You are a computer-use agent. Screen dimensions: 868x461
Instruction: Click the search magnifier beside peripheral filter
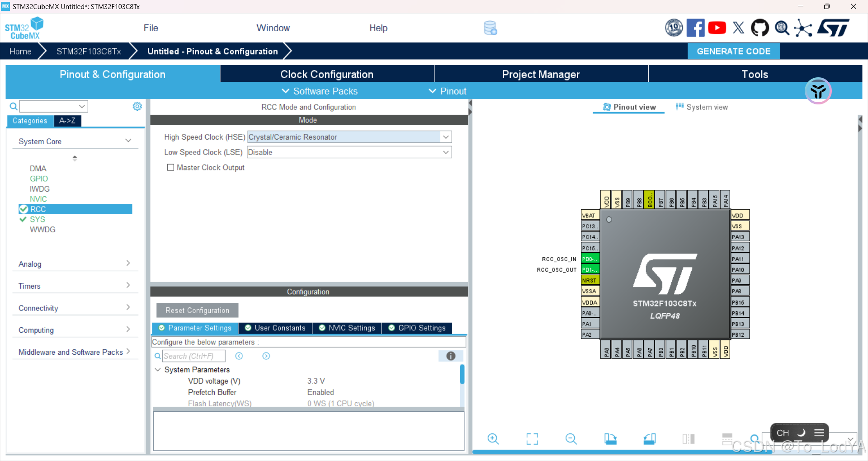coord(14,106)
